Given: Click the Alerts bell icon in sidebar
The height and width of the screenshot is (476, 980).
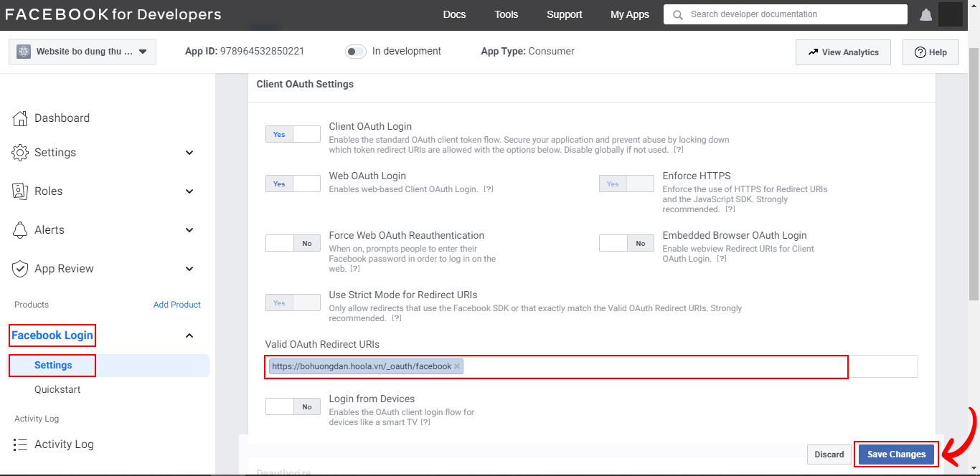Looking at the screenshot, I should coord(21,230).
